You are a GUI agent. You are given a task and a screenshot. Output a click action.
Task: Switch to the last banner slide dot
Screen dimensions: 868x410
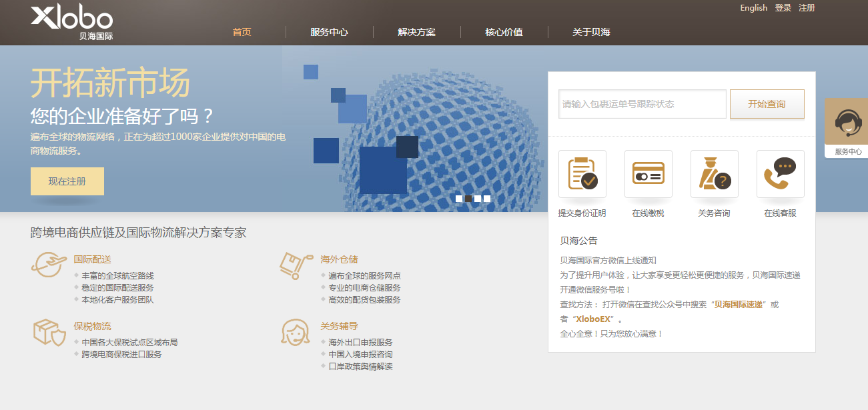[x=487, y=199]
